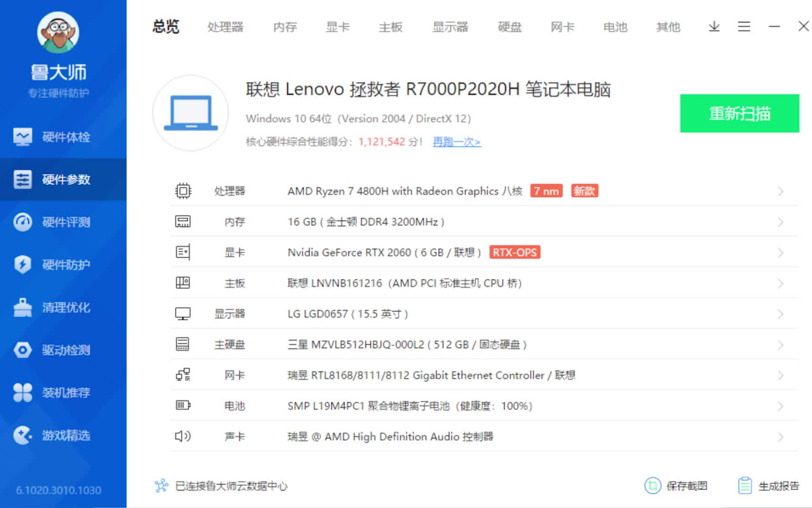The height and width of the screenshot is (508, 812).
Task: Switch to the 主板 tab
Action: (x=390, y=27)
